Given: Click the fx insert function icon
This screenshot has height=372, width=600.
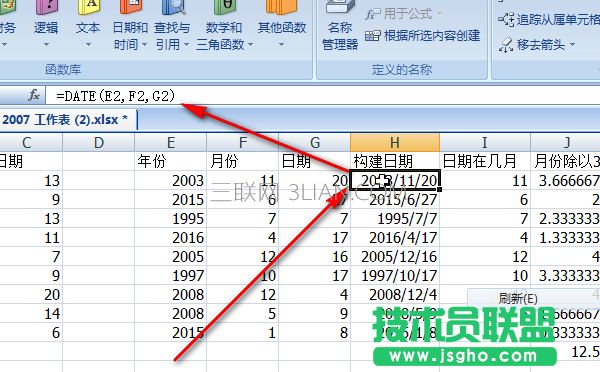Looking at the screenshot, I should [34, 95].
